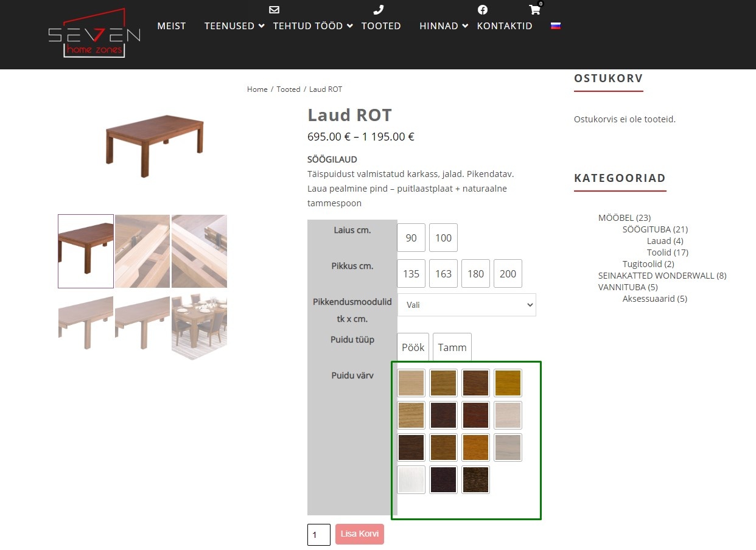756x550 pixels.
Task: Switch language via Russian flag icon
Action: point(555,26)
